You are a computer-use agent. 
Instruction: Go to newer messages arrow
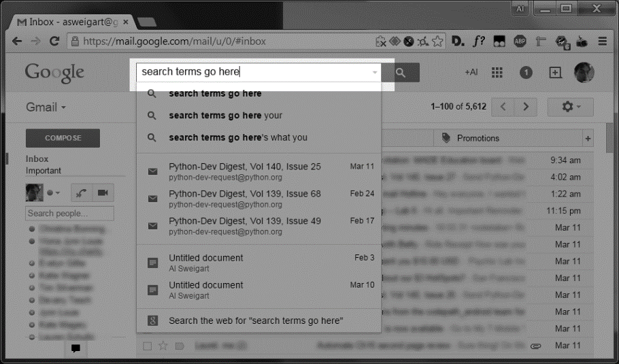503,107
